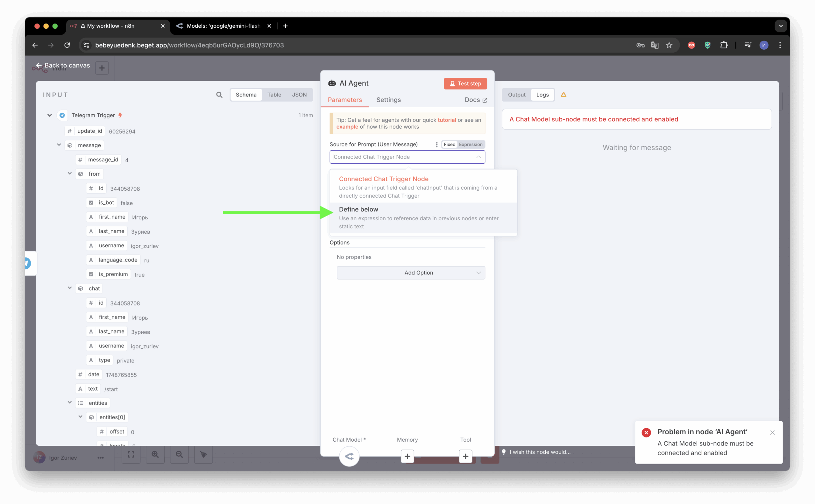Collapse the Telegram Trigger tree
This screenshot has height=504, width=815.
click(50, 115)
